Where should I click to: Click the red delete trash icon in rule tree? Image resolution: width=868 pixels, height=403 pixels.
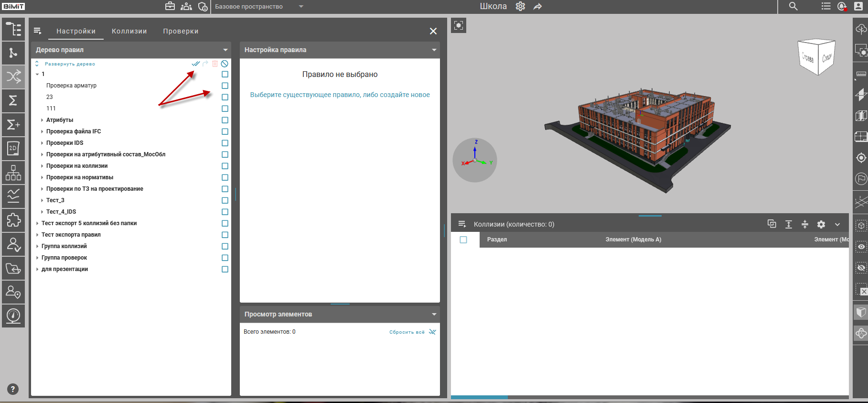click(215, 64)
